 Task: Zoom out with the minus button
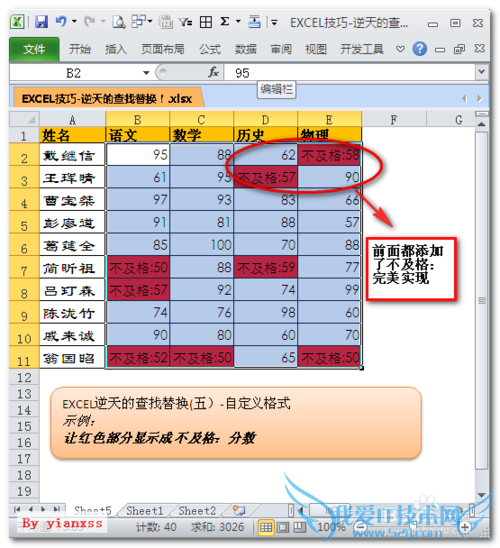(361, 527)
